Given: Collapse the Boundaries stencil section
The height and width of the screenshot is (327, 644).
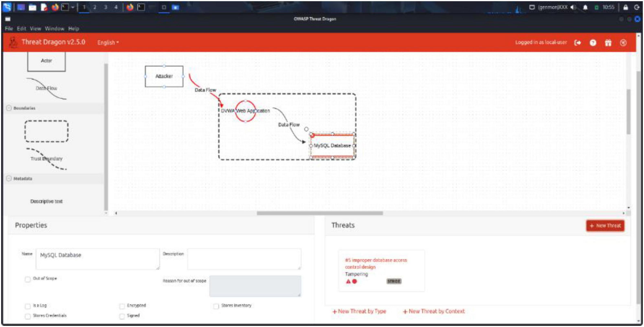Looking at the screenshot, I should click(x=9, y=108).
